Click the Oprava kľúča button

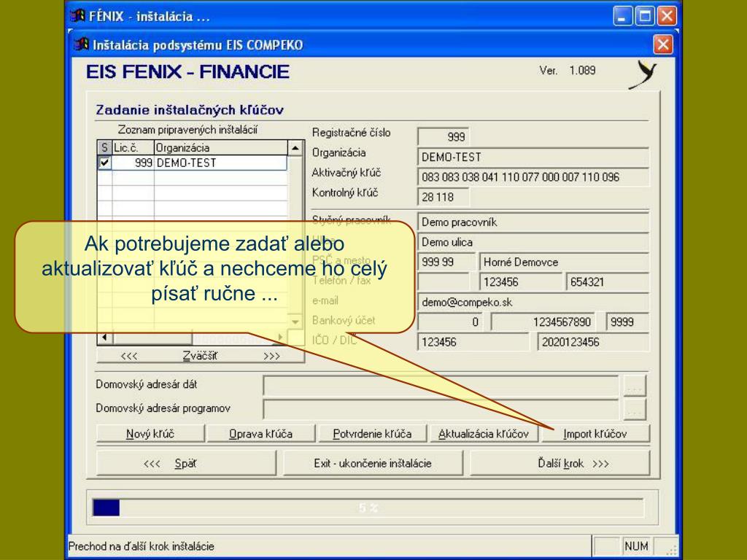point(260,434)
